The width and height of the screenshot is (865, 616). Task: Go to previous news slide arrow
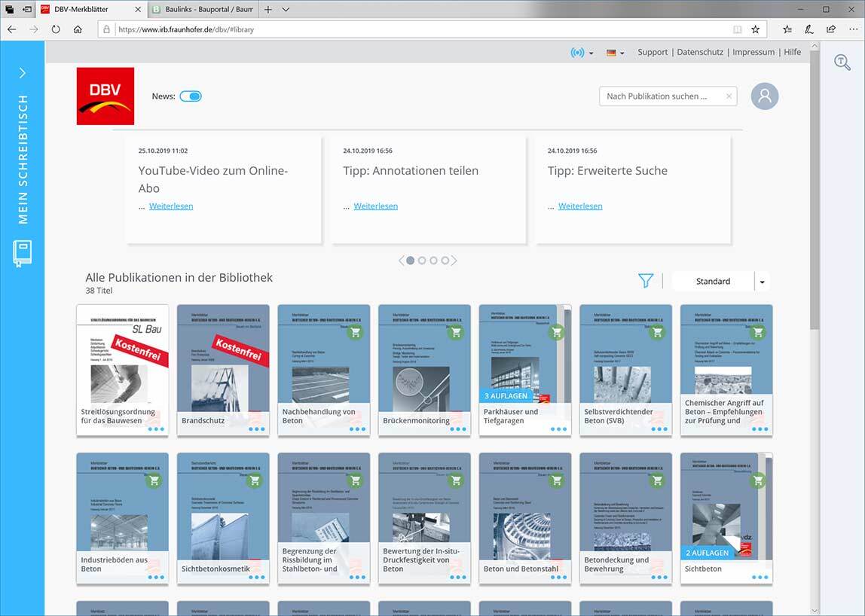point(401,261)
